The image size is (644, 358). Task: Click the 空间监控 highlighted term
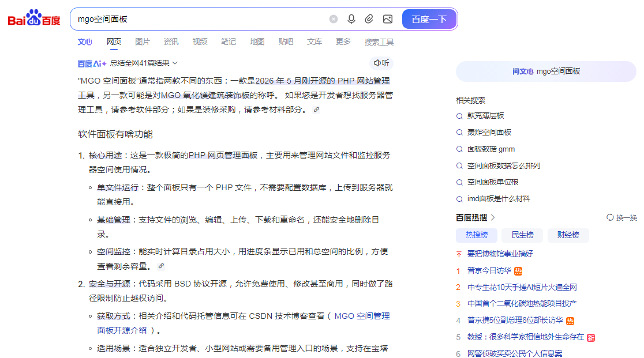coord(113,251)
